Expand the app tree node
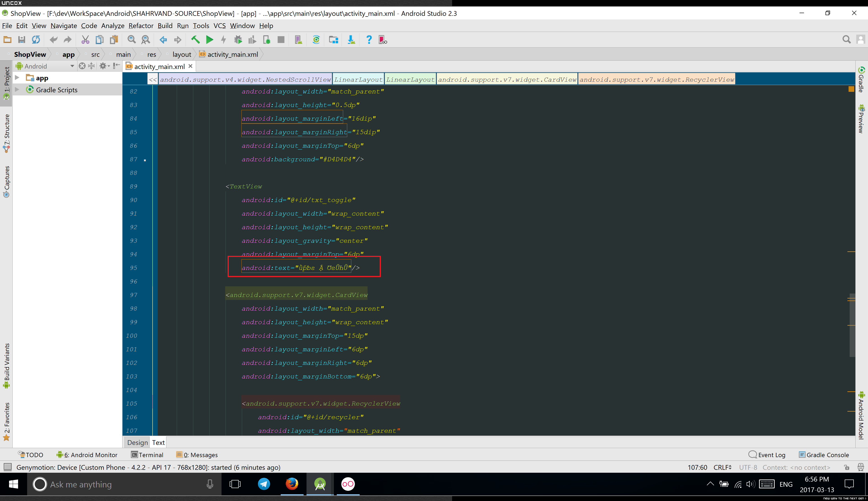868x501 pixels. 17,78
